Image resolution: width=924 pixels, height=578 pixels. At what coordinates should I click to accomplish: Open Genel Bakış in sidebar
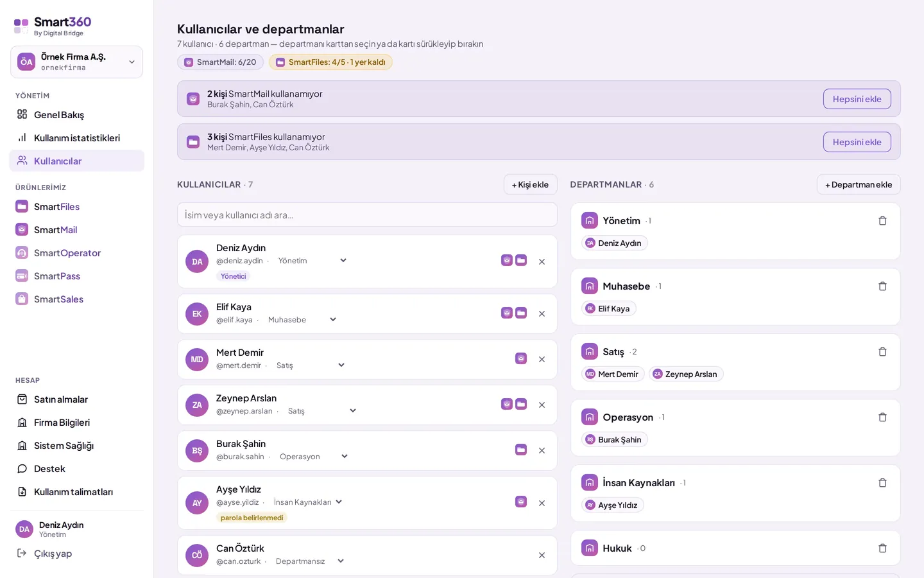[x=76, y=114]
